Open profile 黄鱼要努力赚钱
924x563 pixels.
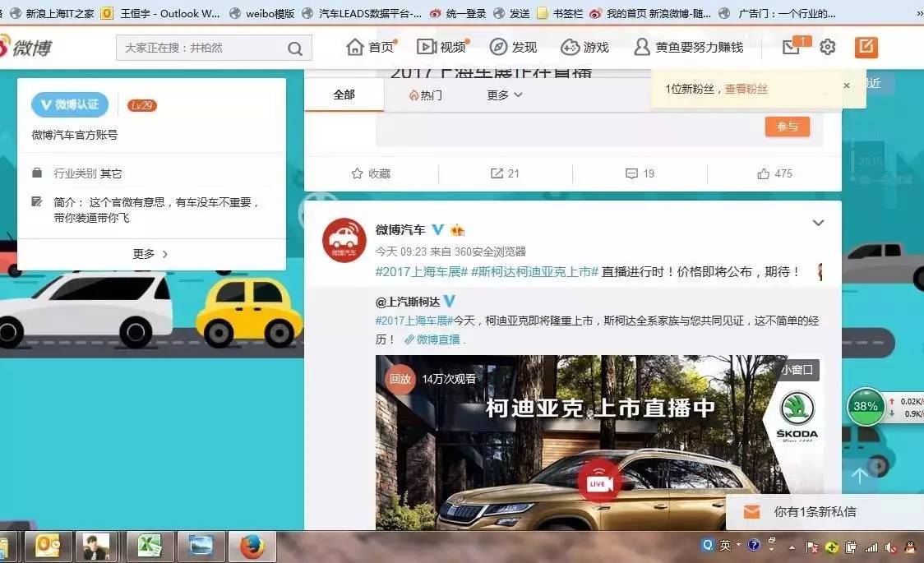688,47
